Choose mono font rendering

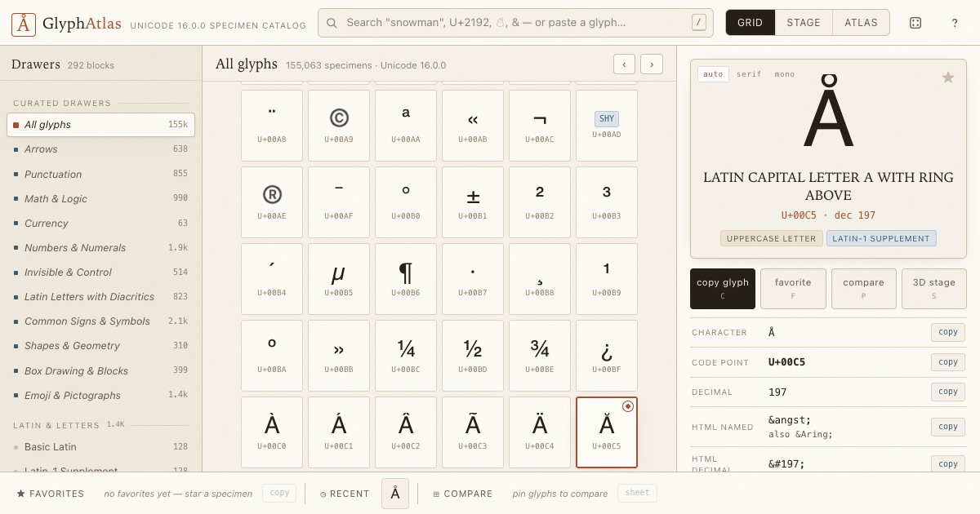tap(785, 74)
